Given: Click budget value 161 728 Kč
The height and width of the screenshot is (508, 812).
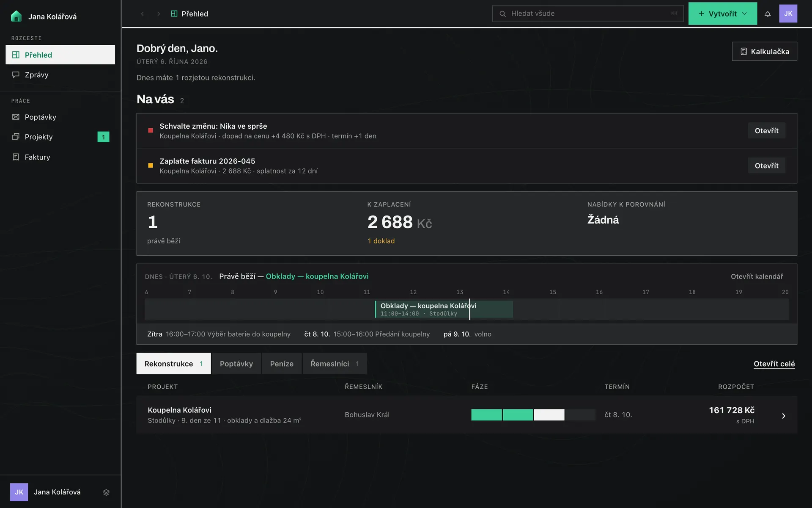Looking at the screenshot, I should coord(732,410).
